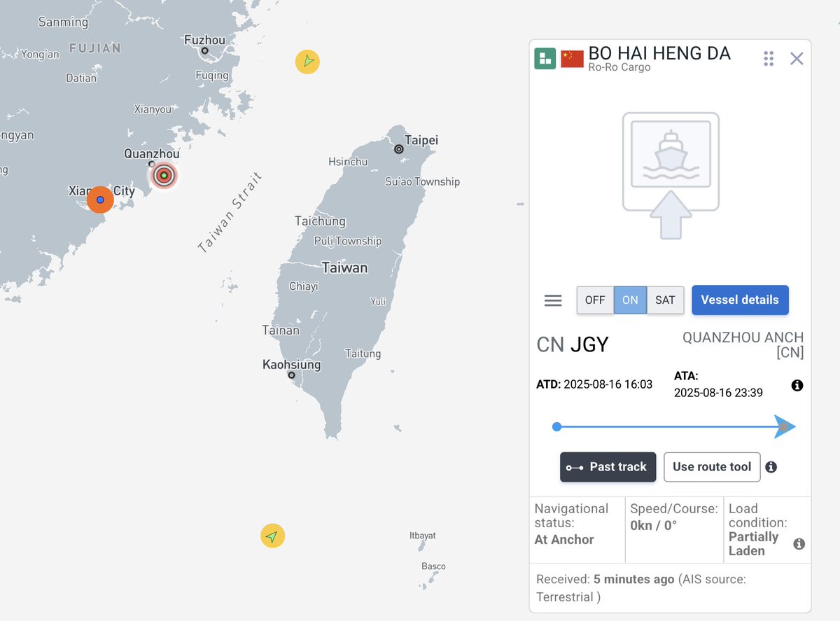Select the ON map mode
The image size is (840, 621).
[x=629, y=300]
